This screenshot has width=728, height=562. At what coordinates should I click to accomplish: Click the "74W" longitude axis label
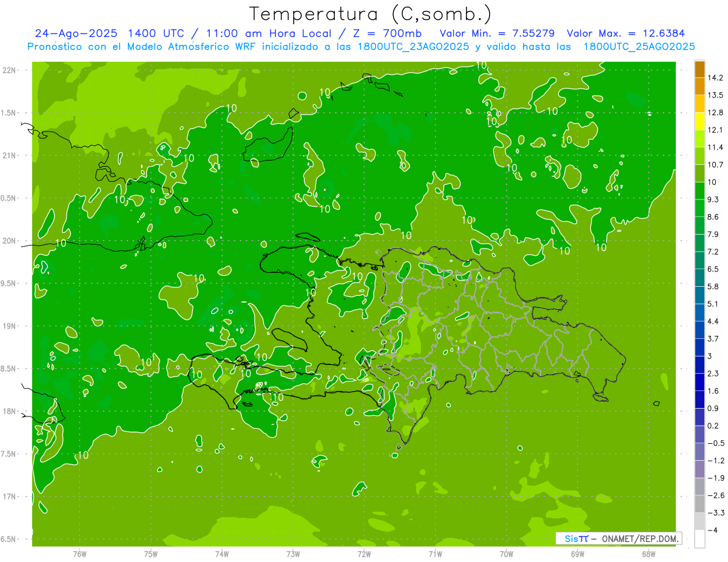(222, 554)
